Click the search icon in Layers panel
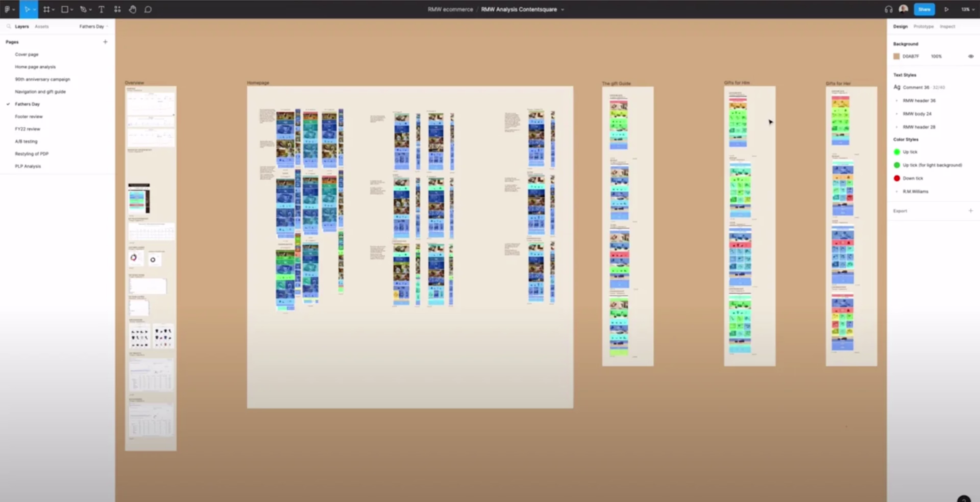This screenshot has width=980, height=502. [x=8, y=26]
